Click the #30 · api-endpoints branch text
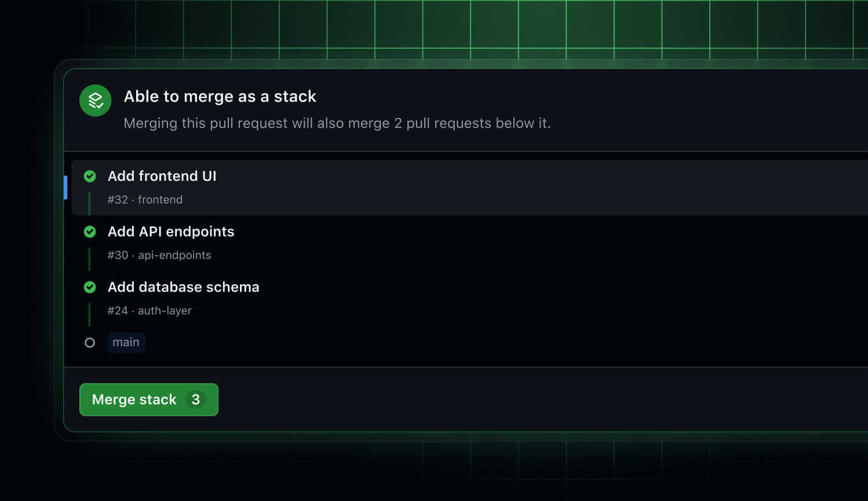This screenshot has height=501, width=868. [159, 255]
